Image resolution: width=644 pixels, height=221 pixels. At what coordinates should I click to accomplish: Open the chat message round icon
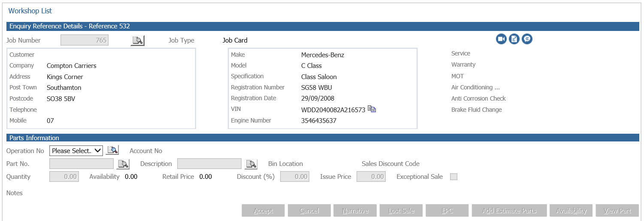(527, 39)
